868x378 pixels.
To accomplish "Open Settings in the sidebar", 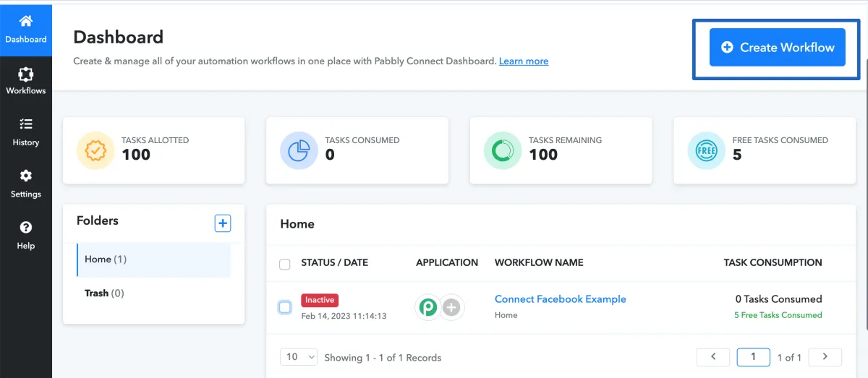I will click(x=26, y=184).
